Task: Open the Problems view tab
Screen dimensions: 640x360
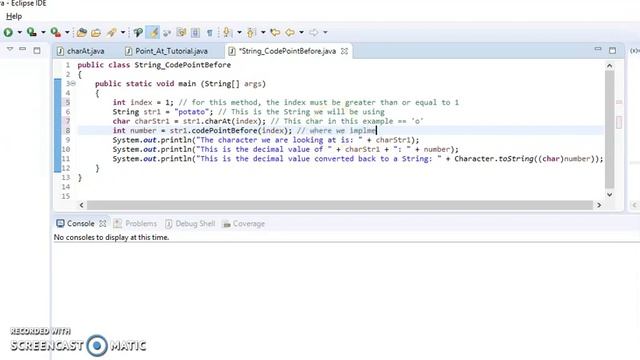Action: click(135, 224)
